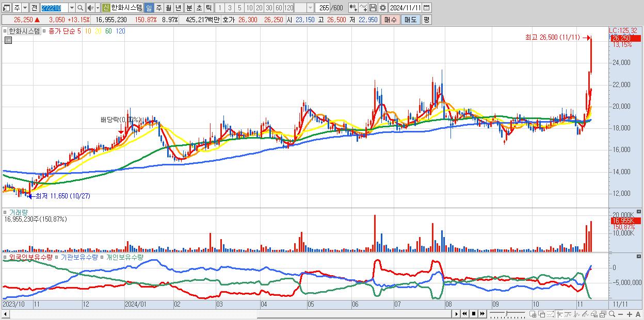Click the stock search magnifier icon
Image resolution: width=644 pixels, height=320 pixels.
[80, 8]
